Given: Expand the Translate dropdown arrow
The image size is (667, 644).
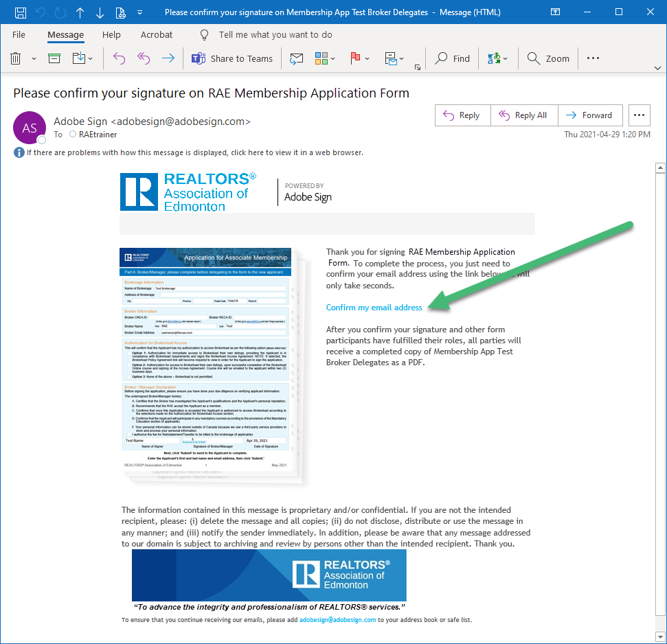Looking at the screenshot, I should click(x=505, y=58).
